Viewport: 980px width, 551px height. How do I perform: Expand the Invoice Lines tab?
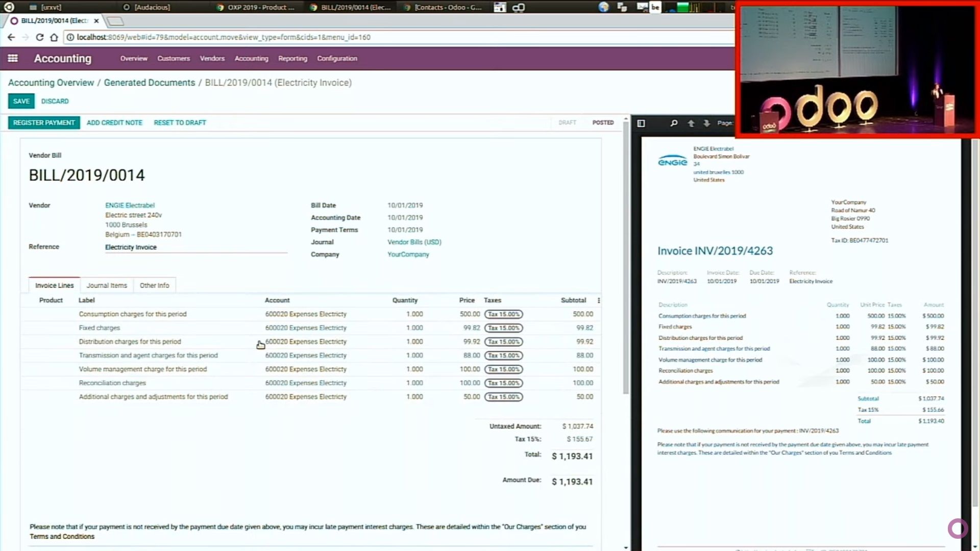[54, 285]
